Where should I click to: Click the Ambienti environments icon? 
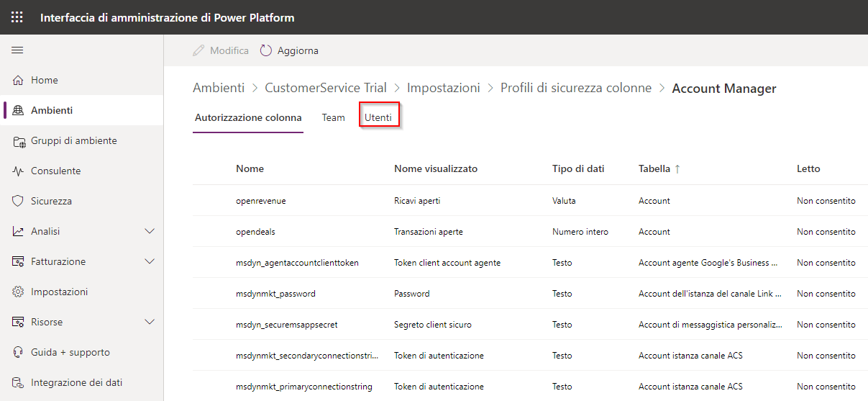click(18, 110)
